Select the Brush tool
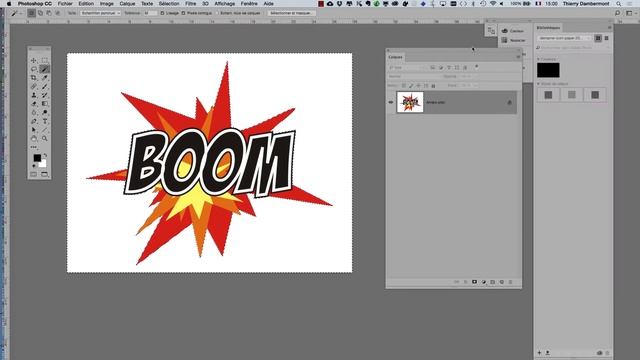640x360 pixels. click(x=44, y=87)
